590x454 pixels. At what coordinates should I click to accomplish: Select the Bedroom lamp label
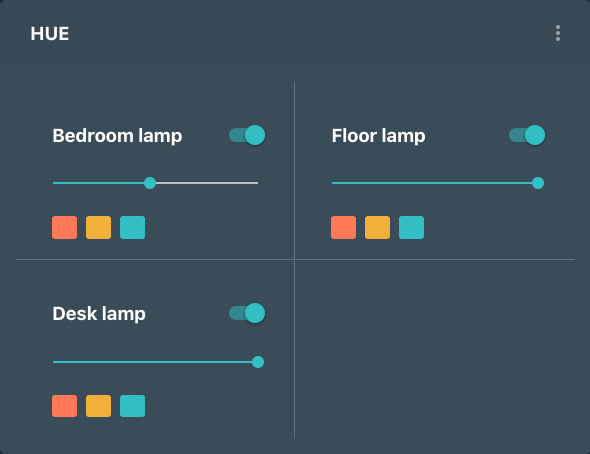point(117,136)
